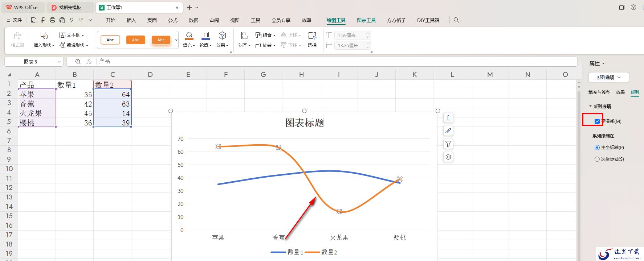The height and width of the screenshot is (261, 644).
Task: Open the File (文件) menu
Action: 15,20
